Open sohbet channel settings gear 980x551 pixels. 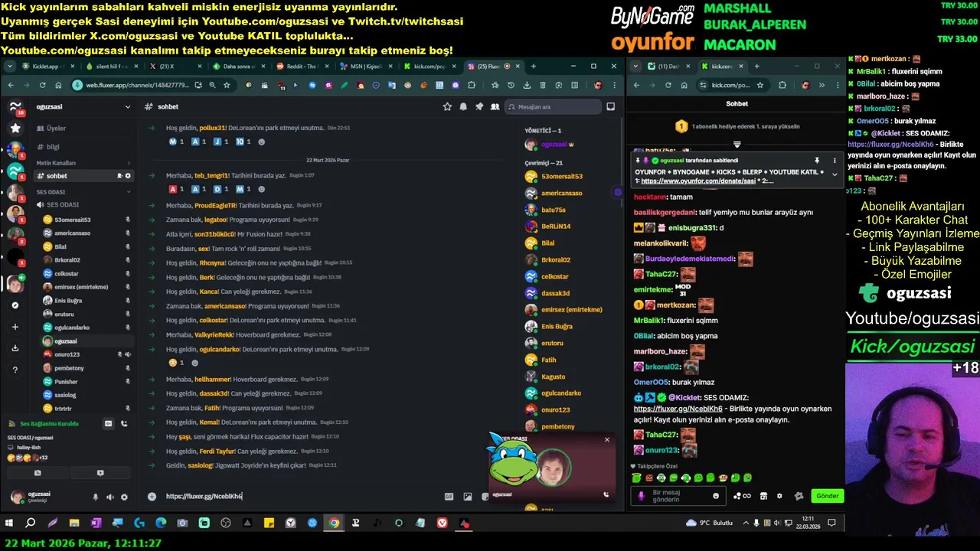click(x=128, y=176)
